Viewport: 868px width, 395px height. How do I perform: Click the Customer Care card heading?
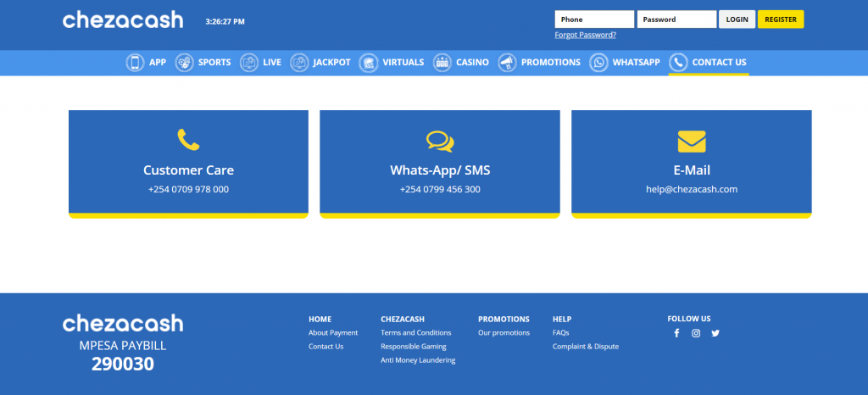[188, 170]
